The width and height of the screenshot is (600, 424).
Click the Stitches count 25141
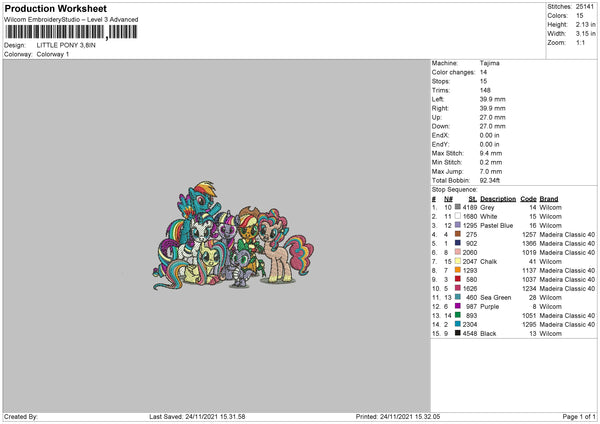pos(585,7)
